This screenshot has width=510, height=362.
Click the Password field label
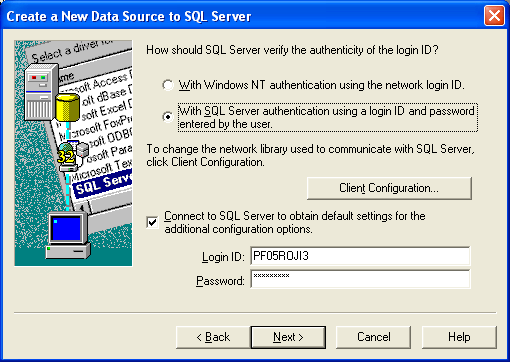pyautogui.click(x=220, y=281)
